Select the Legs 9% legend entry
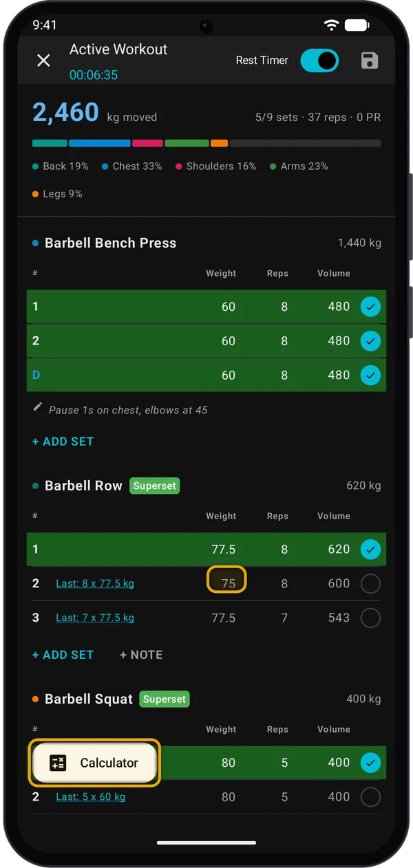This screenshot has width=413, height=868. coord(57,194)
